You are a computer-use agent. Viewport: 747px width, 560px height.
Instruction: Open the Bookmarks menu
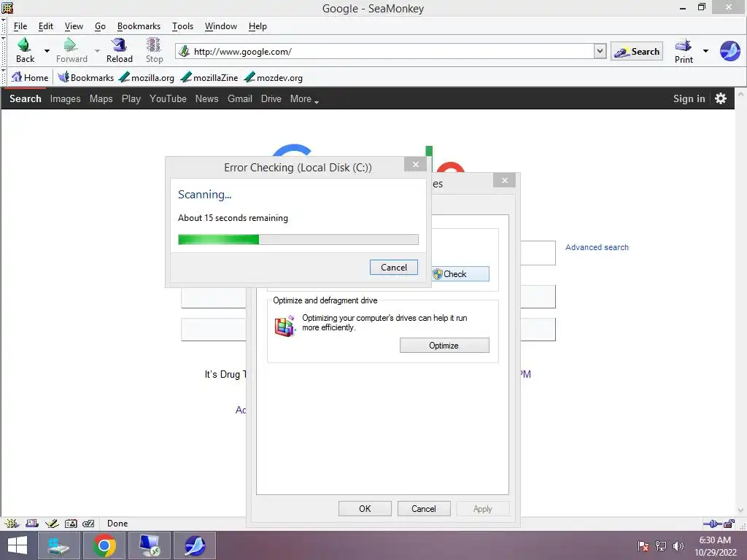(139, 26)
